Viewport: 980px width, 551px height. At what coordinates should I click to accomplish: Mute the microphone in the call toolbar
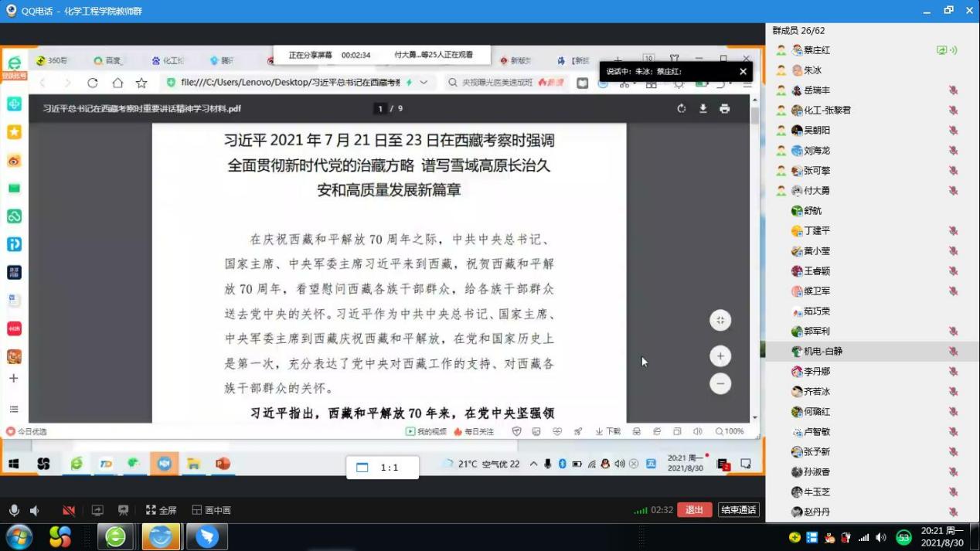[x=14, y=510]
